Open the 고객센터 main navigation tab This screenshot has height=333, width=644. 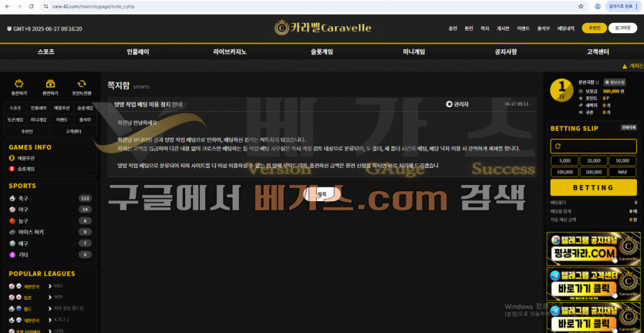[x=598, y=52]
